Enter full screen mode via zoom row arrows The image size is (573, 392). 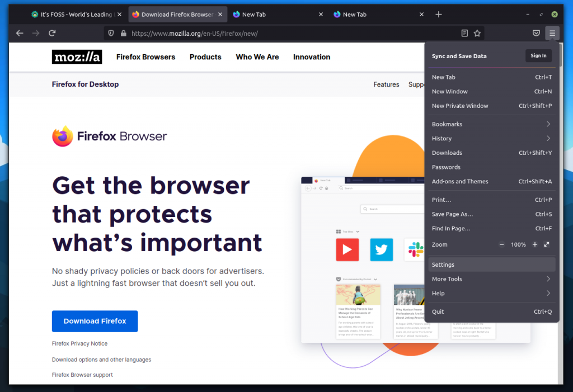[x=547, y=245]
